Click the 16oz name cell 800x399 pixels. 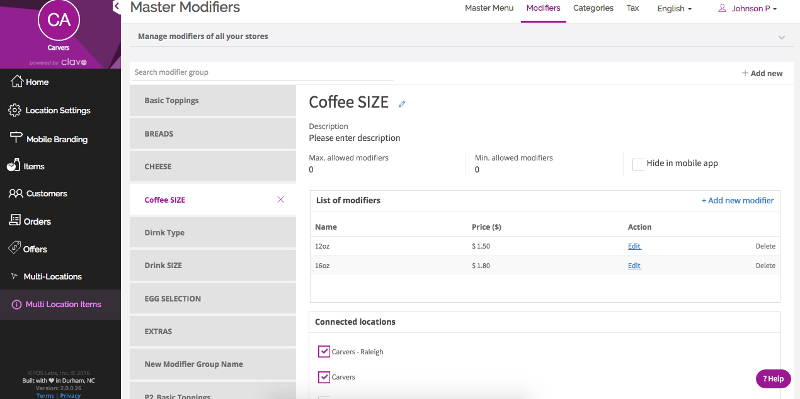click(322, 265)
